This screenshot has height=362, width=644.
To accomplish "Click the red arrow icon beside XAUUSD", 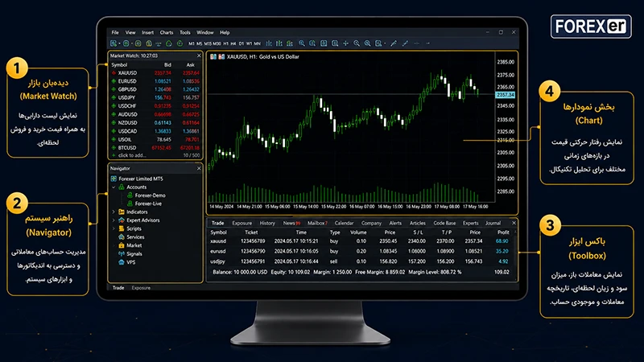I will click(114, 72).
